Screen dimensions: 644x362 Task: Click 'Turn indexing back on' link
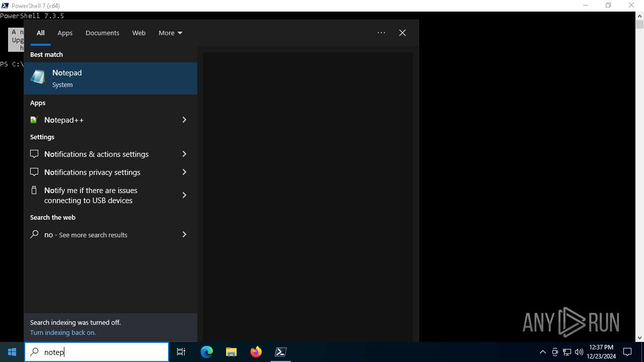click(x=63, y=332)
